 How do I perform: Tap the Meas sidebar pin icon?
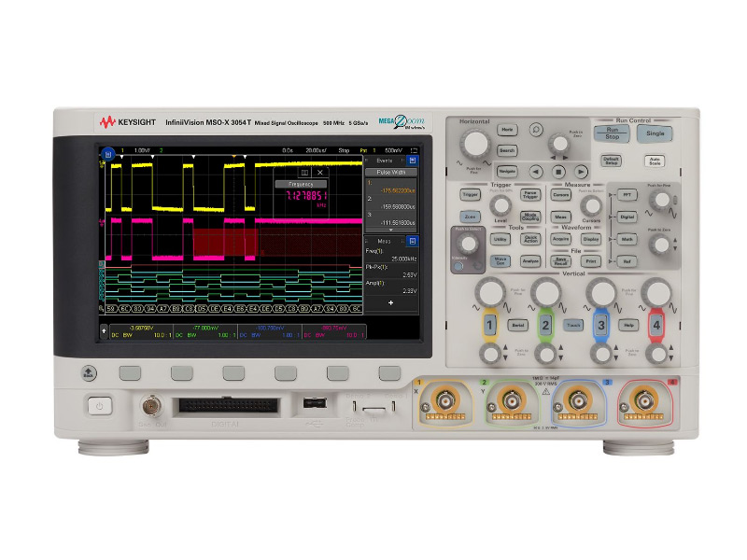point(413,241)
